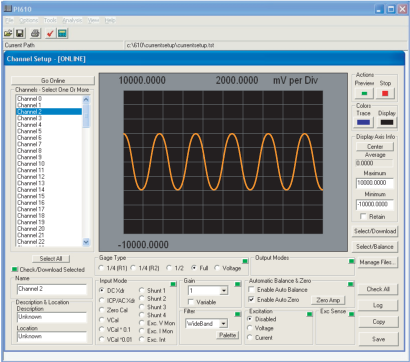The height and width of the screenshot is (362, 410).
Task: Select Voltage gage type
Action: click(x=228, y=268)
